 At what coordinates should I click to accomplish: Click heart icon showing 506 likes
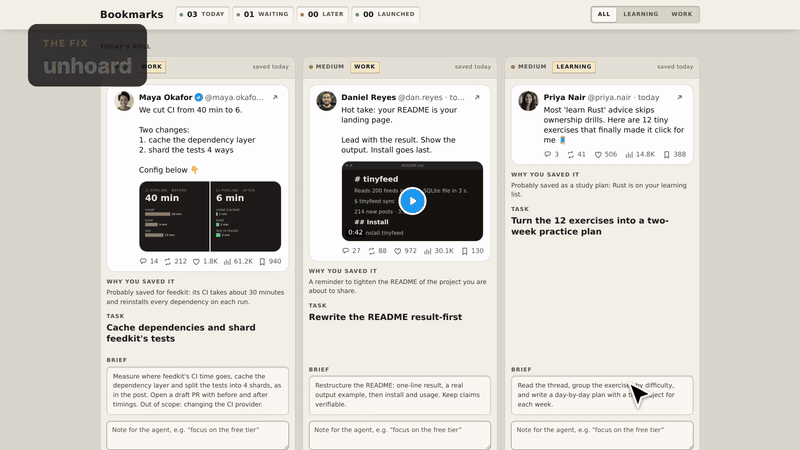point(598,154)
